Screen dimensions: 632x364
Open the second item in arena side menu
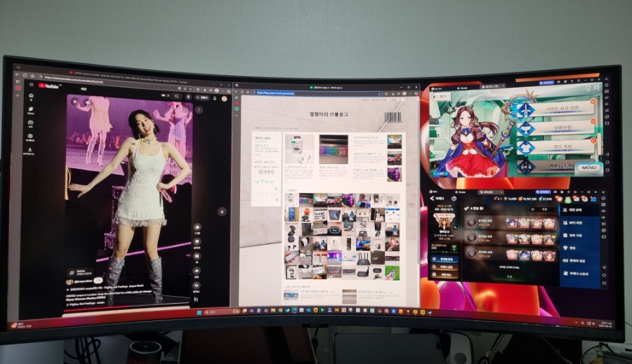(579, 222)
